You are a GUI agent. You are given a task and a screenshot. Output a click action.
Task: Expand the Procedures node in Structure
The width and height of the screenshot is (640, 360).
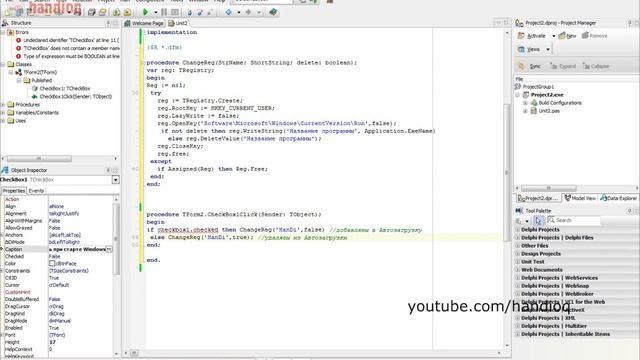pos(3,105)
